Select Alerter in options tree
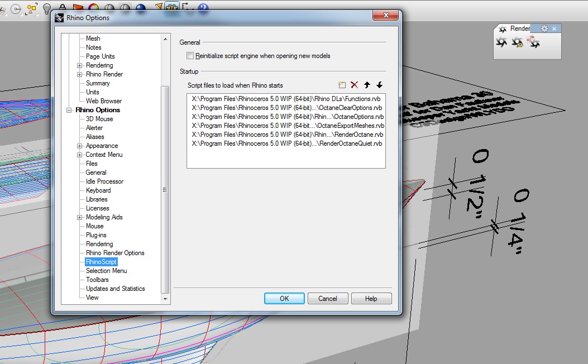The image size is (588, 364). coord(94,128)
